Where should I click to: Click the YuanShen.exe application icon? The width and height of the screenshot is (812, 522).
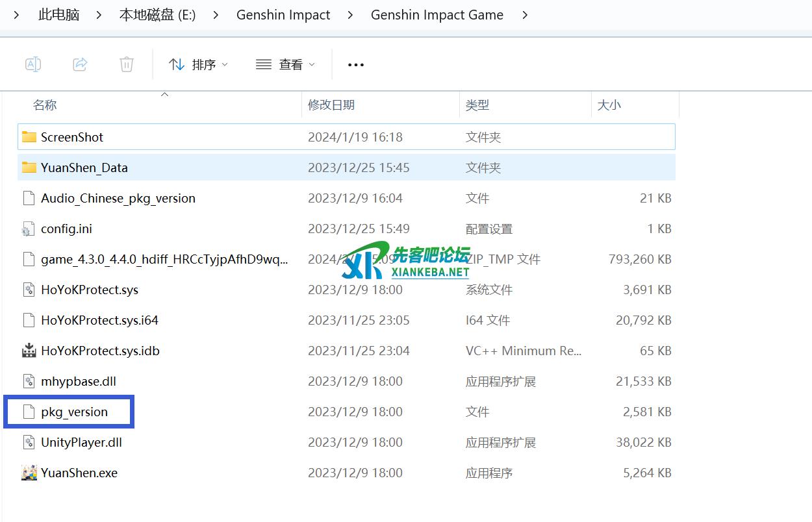pos(29,473)
